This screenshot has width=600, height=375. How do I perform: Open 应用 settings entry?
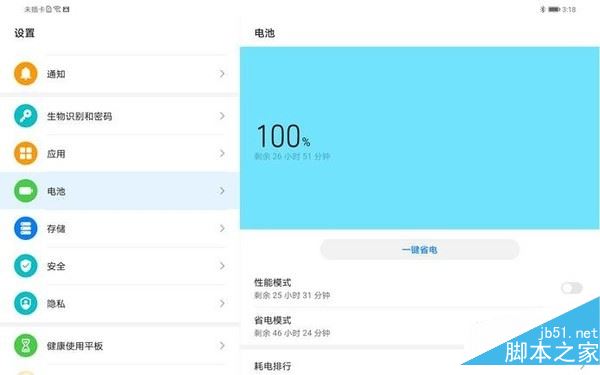(120, 153)
